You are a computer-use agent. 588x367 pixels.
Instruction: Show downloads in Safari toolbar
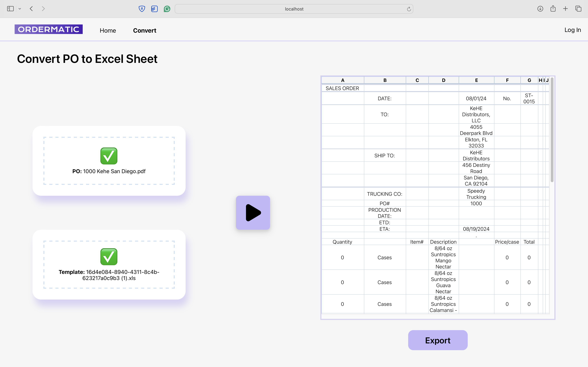[540, 9]
